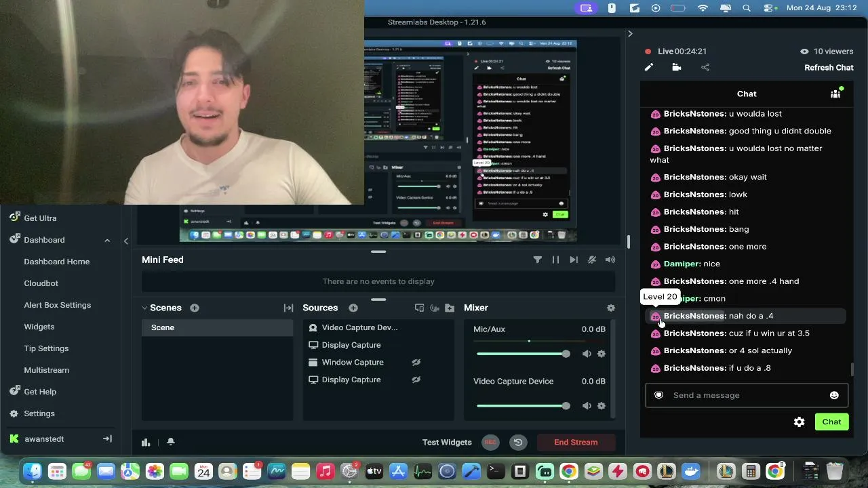
Task: Open Dashboard Home
Action: (57, 262)
